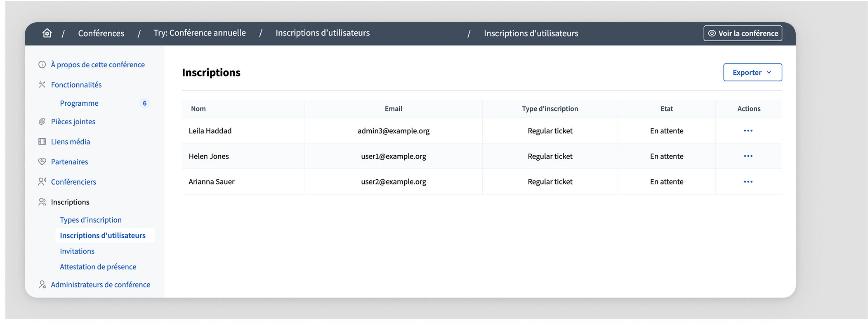Click the tools icon beside Fonctionnalités
This screenshot has width=868, height=325.
click(x=42, y=85)
